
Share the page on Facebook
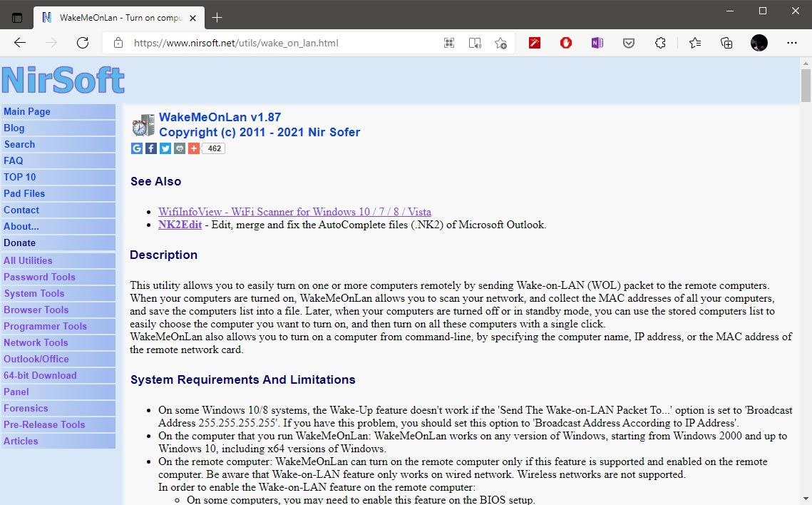(150, 148)
